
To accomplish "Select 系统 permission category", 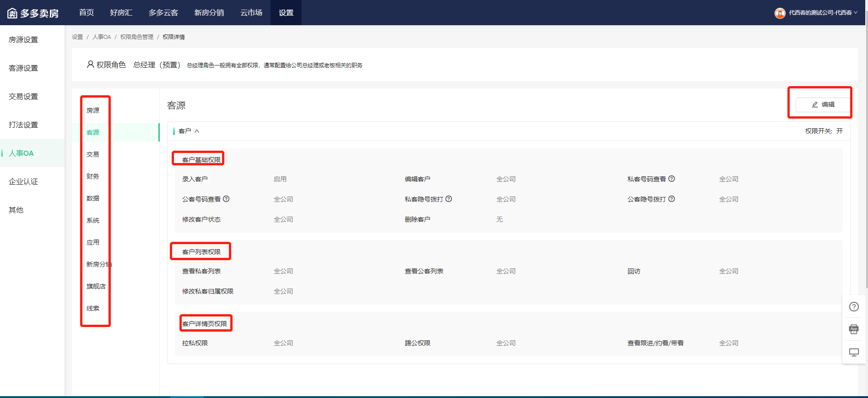I will pos(93,220).
